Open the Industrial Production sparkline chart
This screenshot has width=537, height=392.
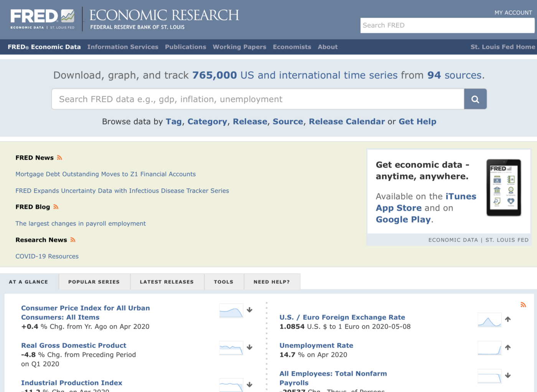(231, 385)
